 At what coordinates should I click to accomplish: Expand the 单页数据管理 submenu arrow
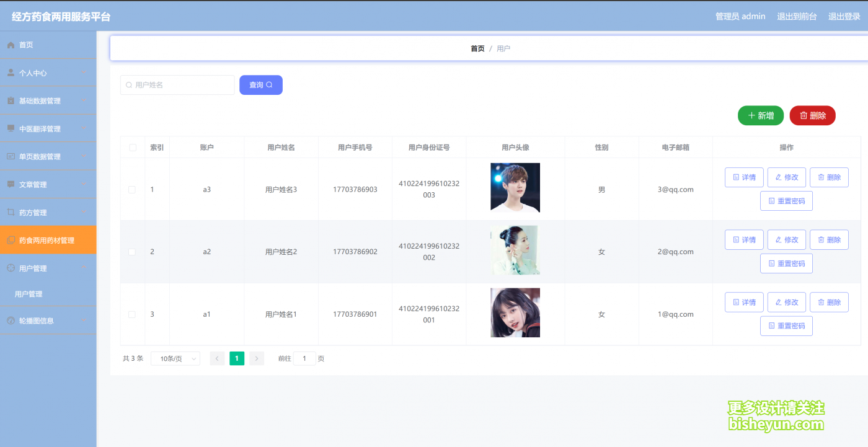pyautogui.click(x=84, y=156)
